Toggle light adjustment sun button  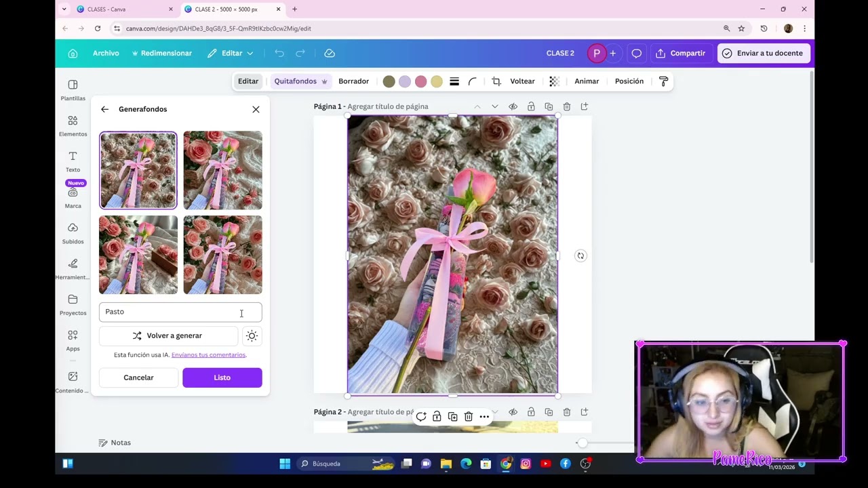(252, 335)
